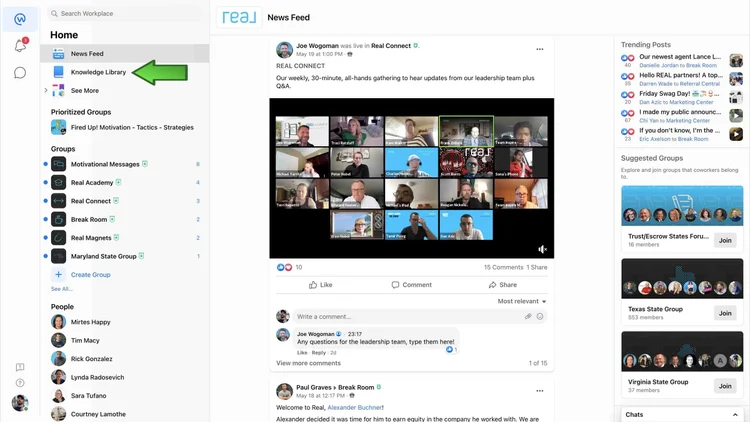Click the feedback icon in left rail
This screenshot has width=750, height=422.
coord(20,367)
